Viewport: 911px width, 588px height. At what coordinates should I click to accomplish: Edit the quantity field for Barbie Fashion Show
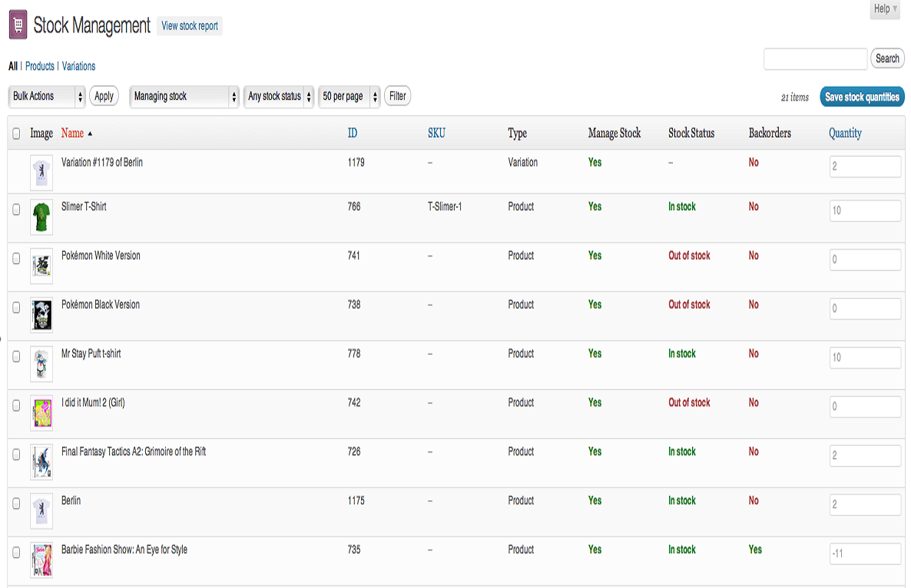pos(865,553)
